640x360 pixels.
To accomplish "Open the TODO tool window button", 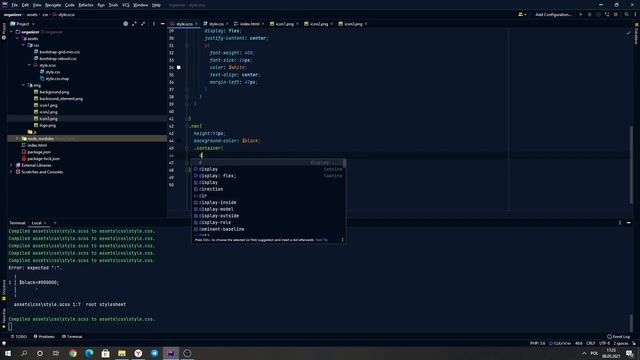I will [x=19, y=337].
